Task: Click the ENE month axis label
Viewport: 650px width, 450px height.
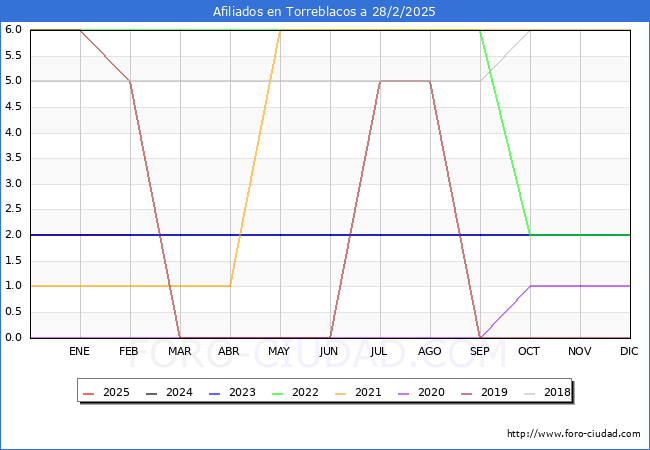Action: pyautogui.click(x=79, y=351)
